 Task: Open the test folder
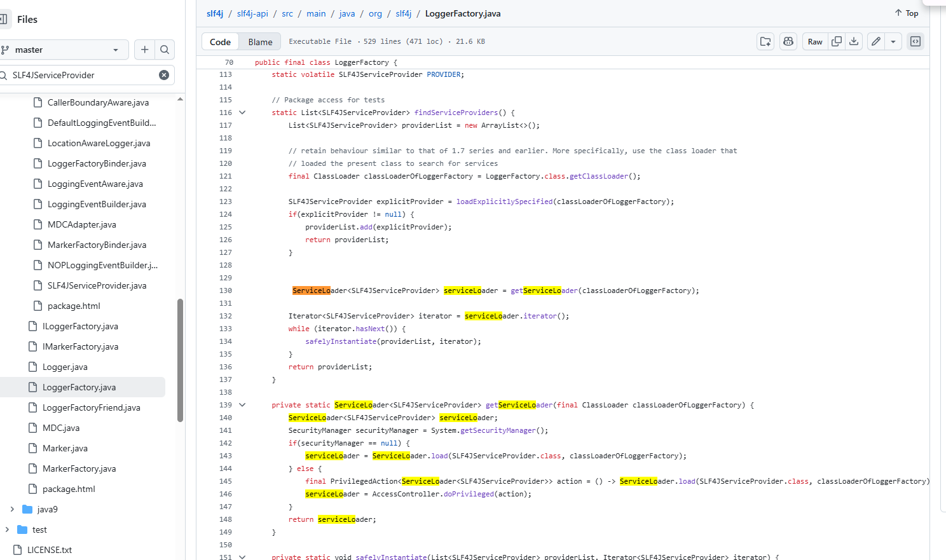click(x=39, y=529)
